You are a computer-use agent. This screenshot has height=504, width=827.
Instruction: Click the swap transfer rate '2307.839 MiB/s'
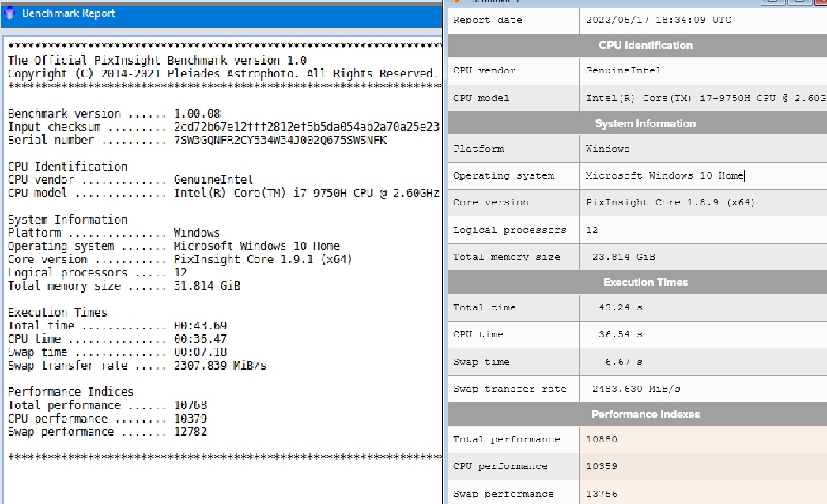(x=220, y=365)
